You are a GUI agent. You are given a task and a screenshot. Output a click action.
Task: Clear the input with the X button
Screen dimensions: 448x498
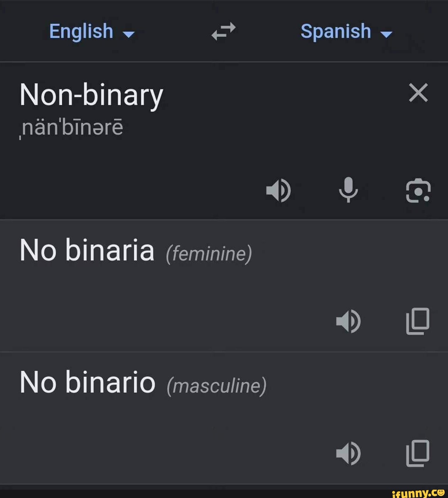[x=418, y=93]
